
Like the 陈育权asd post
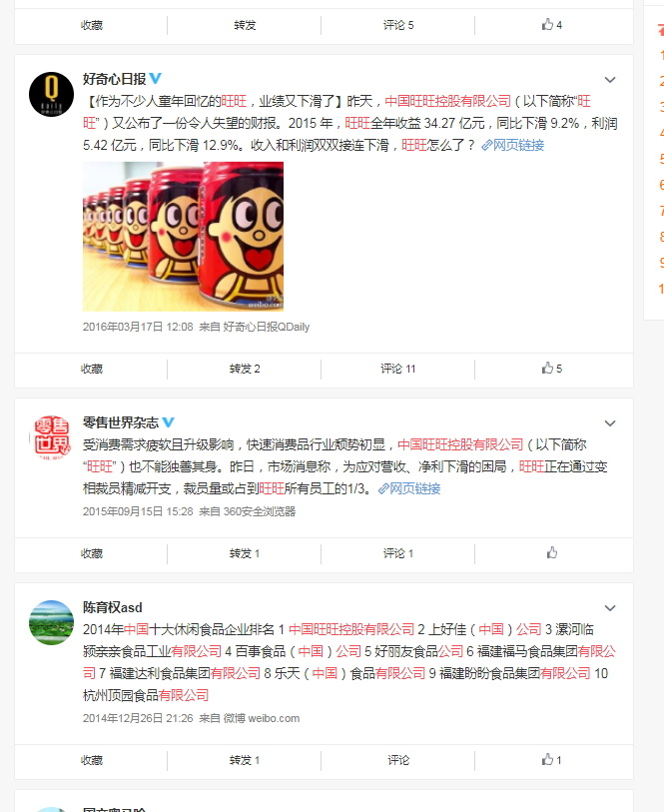pos(552,760)
